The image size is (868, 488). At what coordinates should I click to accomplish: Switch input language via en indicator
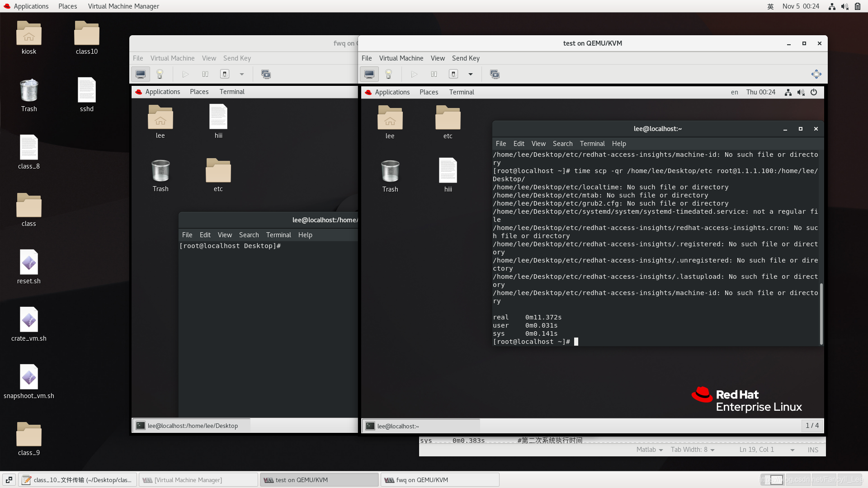[x=734, y=92]
